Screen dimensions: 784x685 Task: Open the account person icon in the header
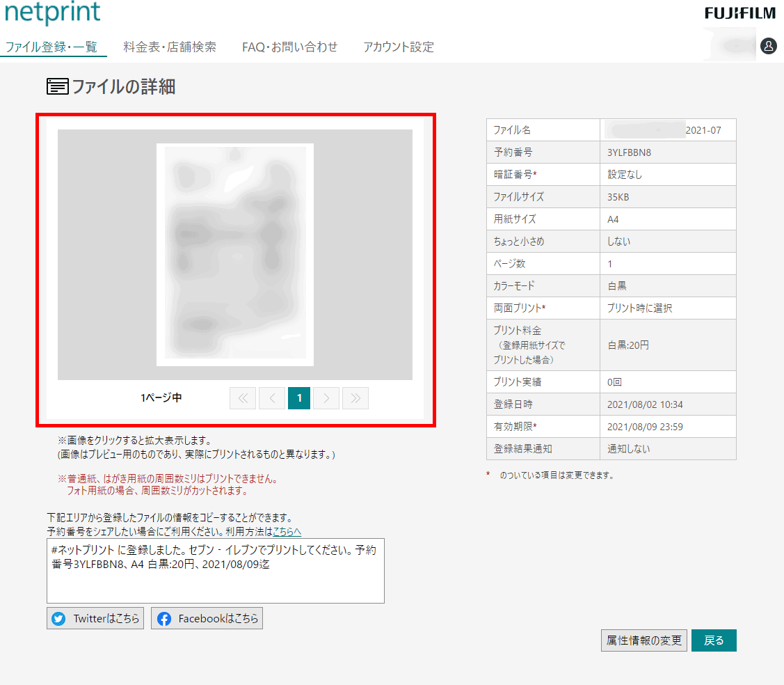pyautogui.click(x=769, y=46)
